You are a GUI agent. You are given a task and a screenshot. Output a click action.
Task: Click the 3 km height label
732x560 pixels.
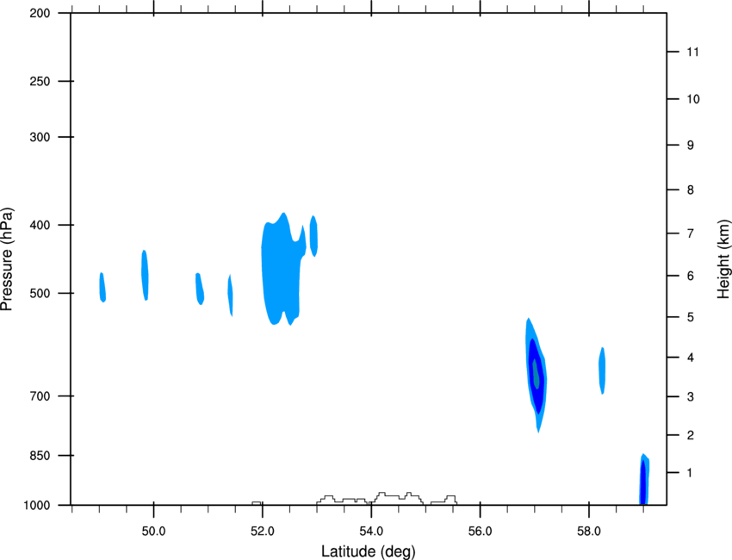pos(691,397)
